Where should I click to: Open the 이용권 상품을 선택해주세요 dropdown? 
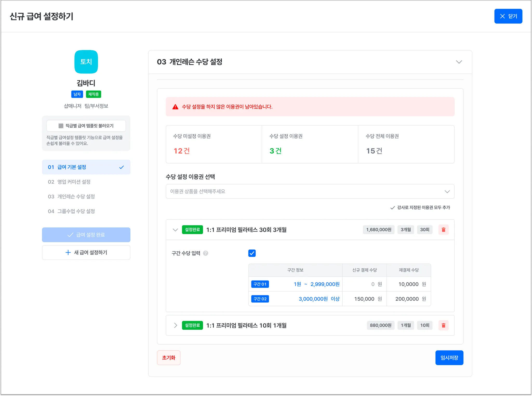[x=310, y=192]
